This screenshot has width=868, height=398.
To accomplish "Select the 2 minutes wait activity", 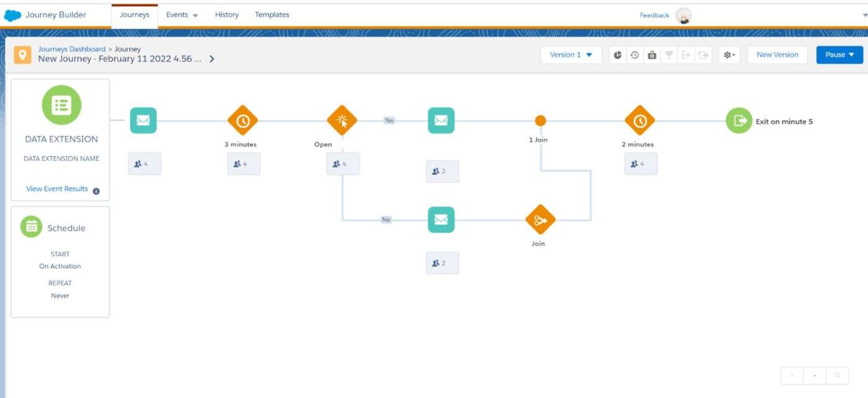I will (640, 121).
